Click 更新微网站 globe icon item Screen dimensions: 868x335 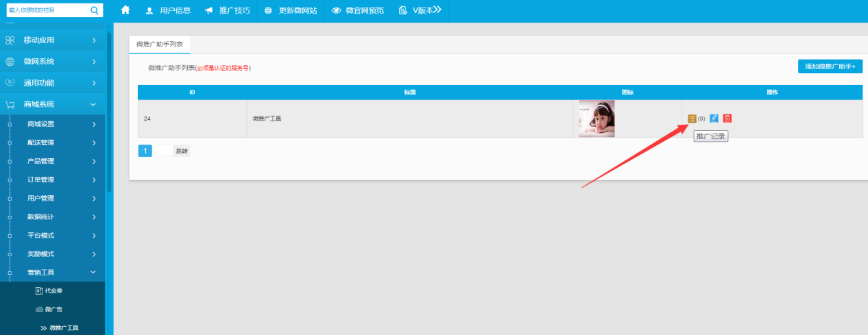click(x=291, y=11)
